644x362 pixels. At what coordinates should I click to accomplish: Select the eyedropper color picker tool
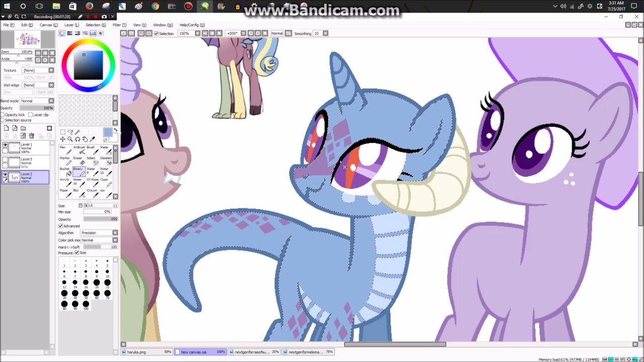(x=92, y=139)
